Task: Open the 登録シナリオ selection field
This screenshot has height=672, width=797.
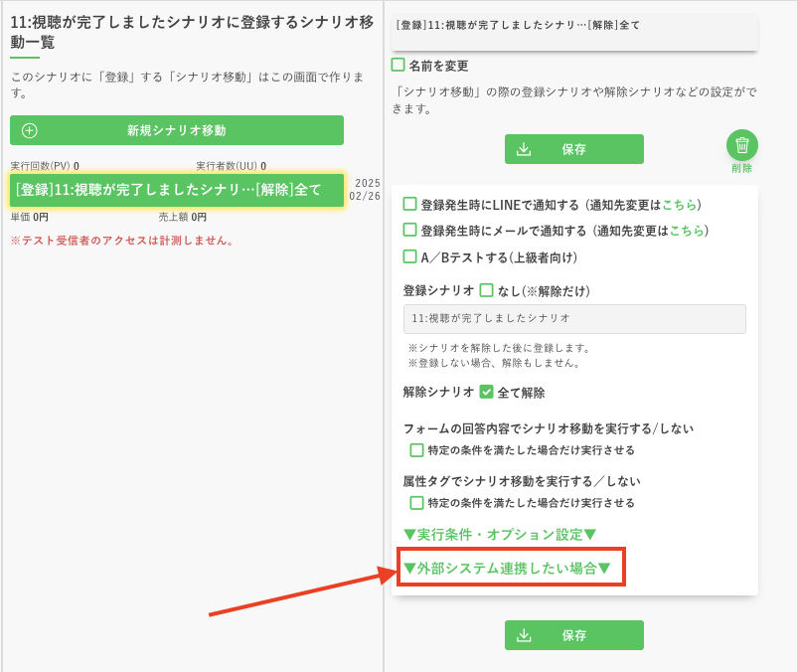Action: click(x=574, y=318)
